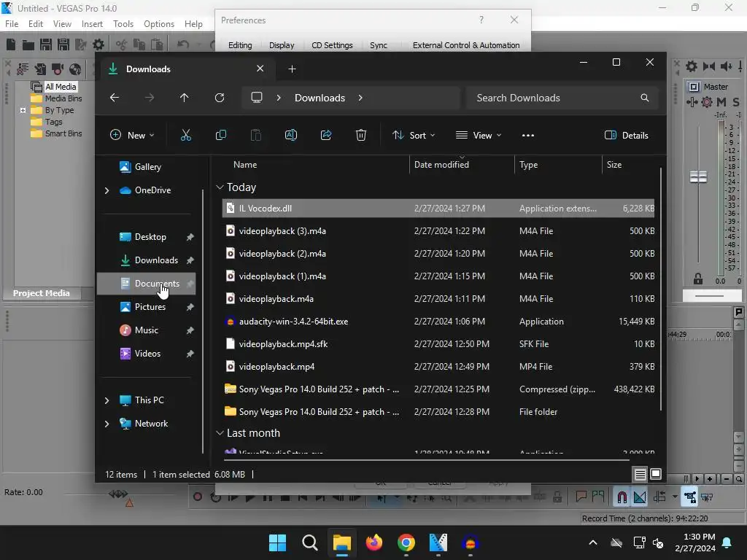Toggle Automatic Crossfades icon in VEGAS

pyautogui.click(x=639, y=497)
